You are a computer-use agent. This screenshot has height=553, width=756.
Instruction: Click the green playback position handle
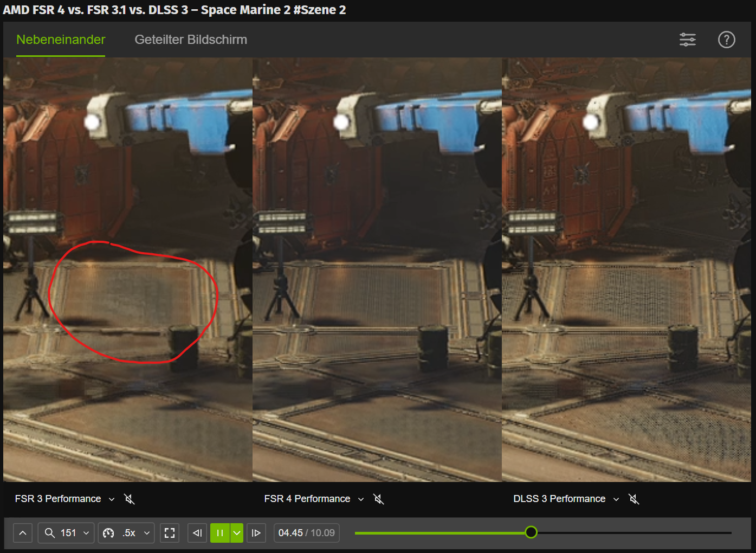[x=531, y=532]
